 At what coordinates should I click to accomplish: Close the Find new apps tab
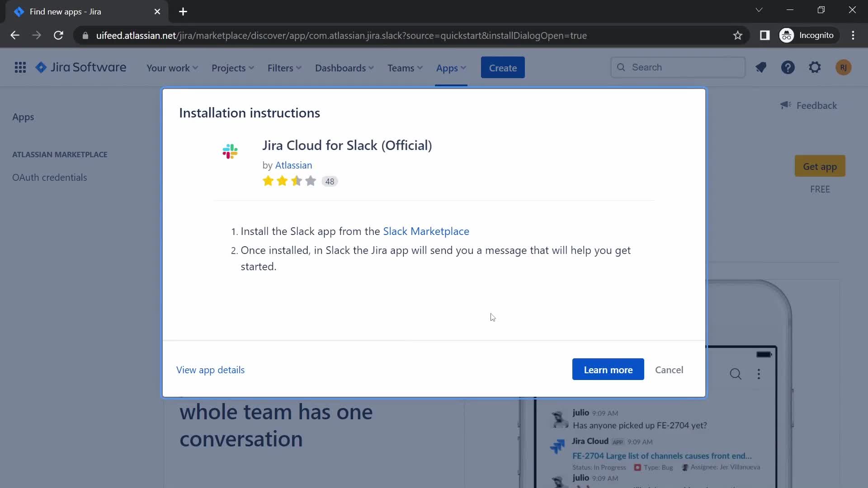(x=157, y=12)
